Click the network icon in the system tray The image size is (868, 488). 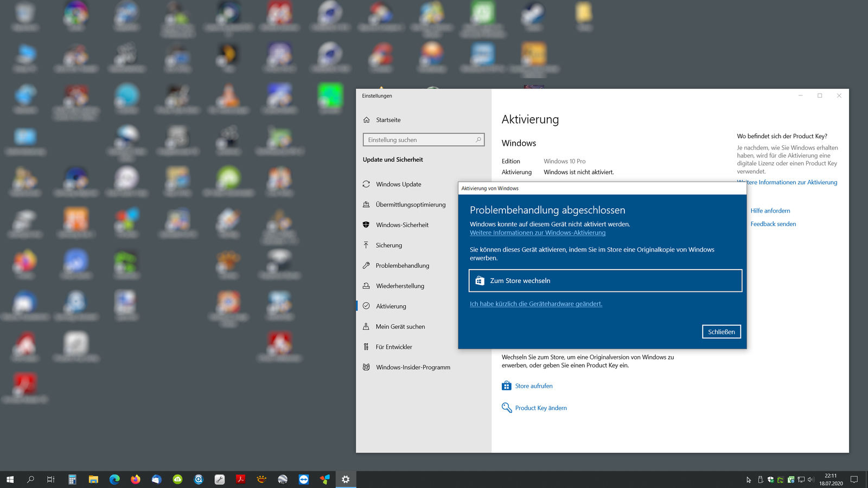[x=801, y=480]
